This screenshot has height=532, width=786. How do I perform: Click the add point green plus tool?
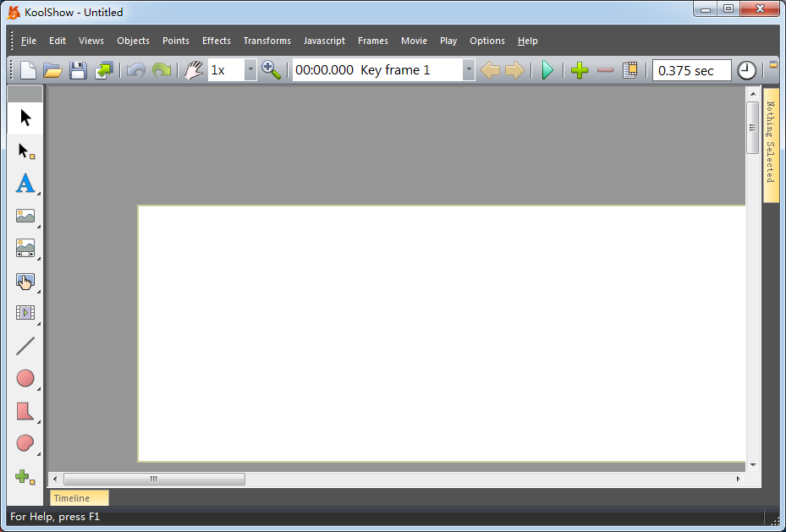[x=25, y=476]
